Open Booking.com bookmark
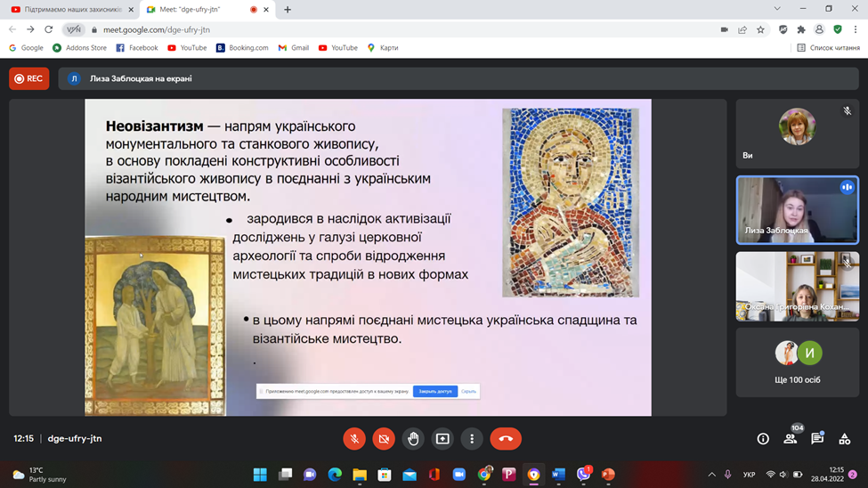The width and height of the screenshot is (868, 488). click(x=242, y=47)
